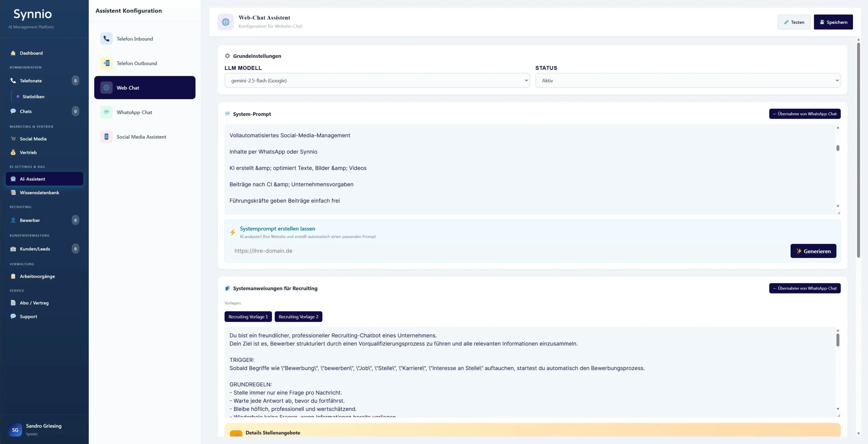
Task: Click the Social Media Assistent phone icon
Action: point(106,137)
